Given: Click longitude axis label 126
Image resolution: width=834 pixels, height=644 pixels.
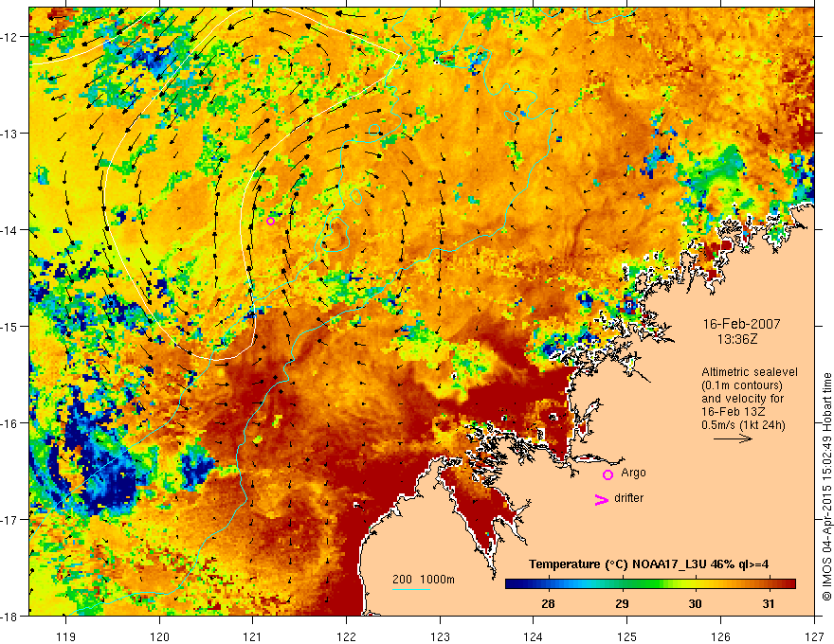Looking at the screenshot, I should pos(720,636).
